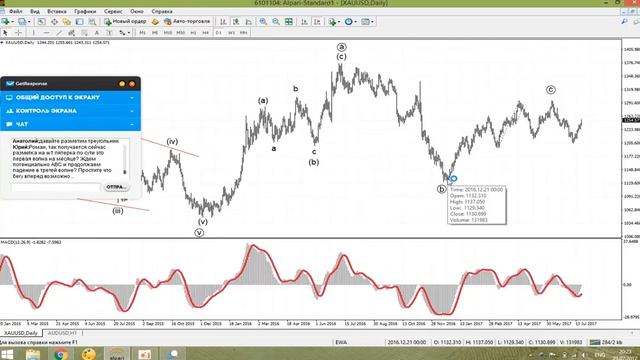Open the Templates icon
Image resolution: width=640 pixels, height=360 pixels.
(365, 22)
